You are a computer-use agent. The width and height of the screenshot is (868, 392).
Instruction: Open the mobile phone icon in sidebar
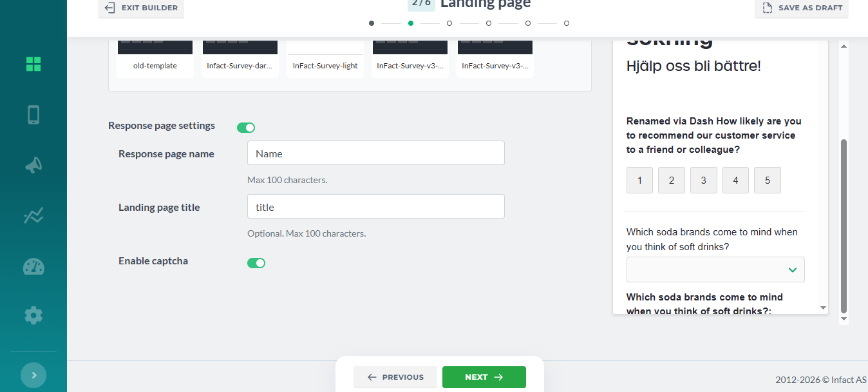tap(33, 115)
